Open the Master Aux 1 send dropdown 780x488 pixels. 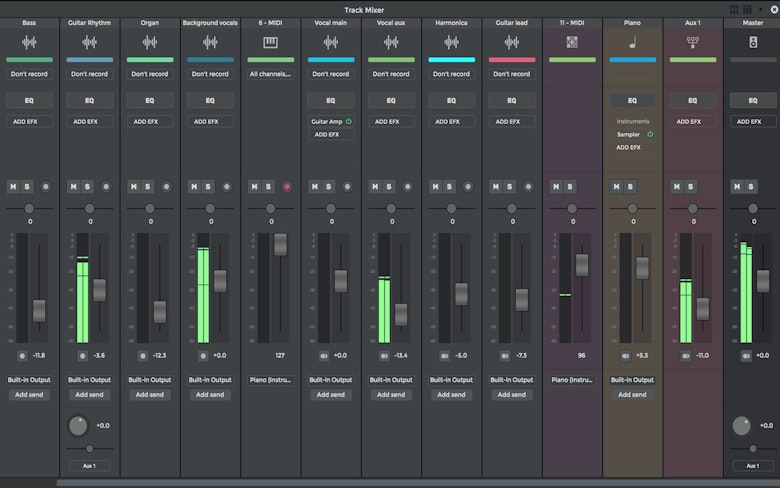753,466
